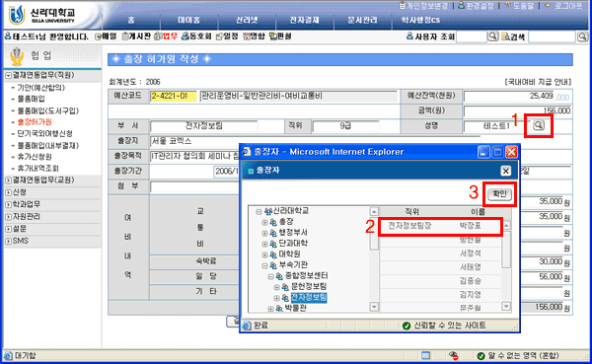Click the 확인 confirm button in popup
The image size is (592, 364).
point(499,194)
